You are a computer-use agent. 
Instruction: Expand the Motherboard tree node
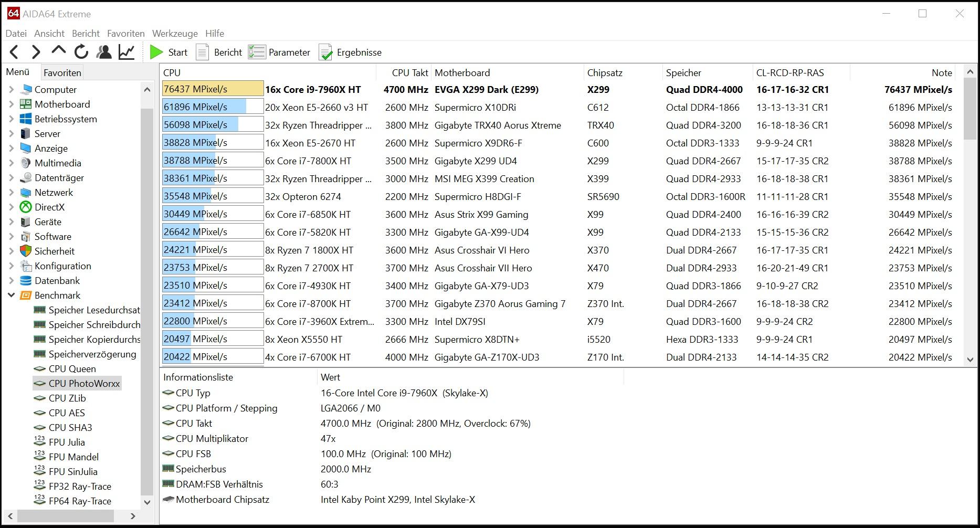11,104
